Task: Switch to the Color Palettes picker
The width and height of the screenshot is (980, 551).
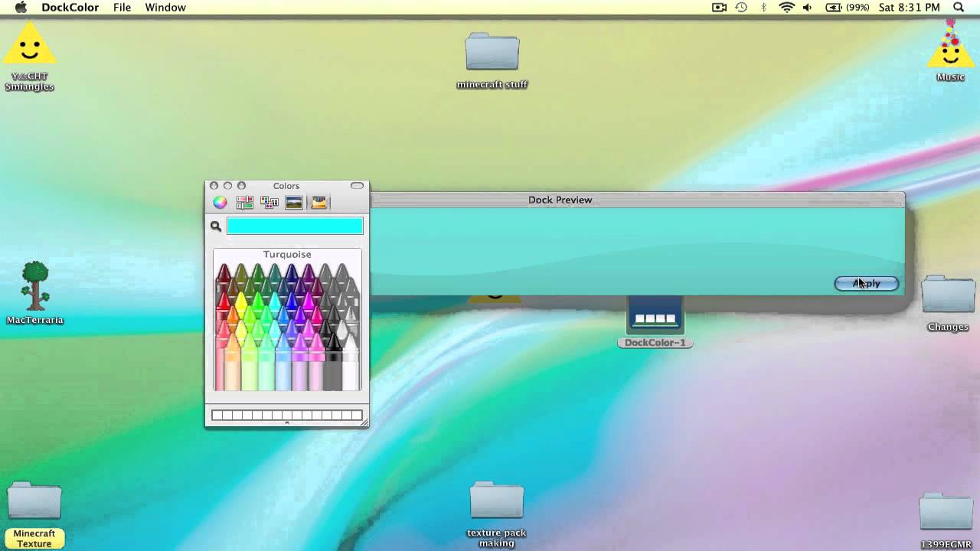Action: 269,203
